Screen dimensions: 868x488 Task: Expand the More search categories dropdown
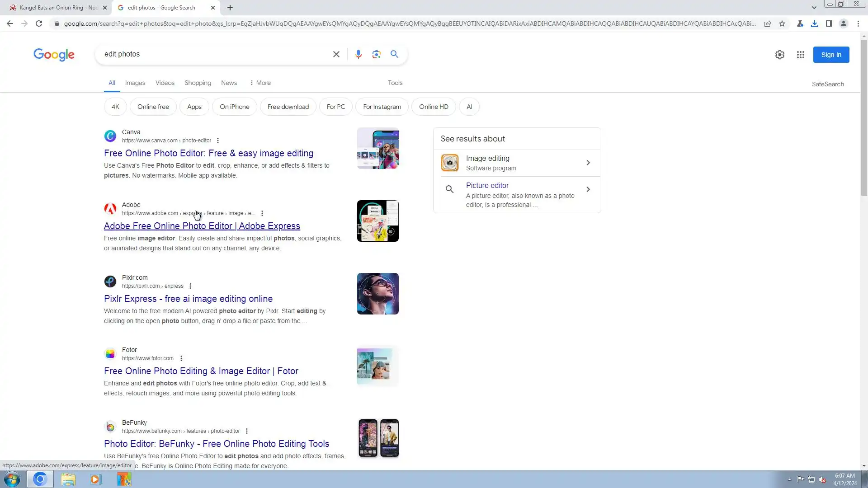point(260,83)
